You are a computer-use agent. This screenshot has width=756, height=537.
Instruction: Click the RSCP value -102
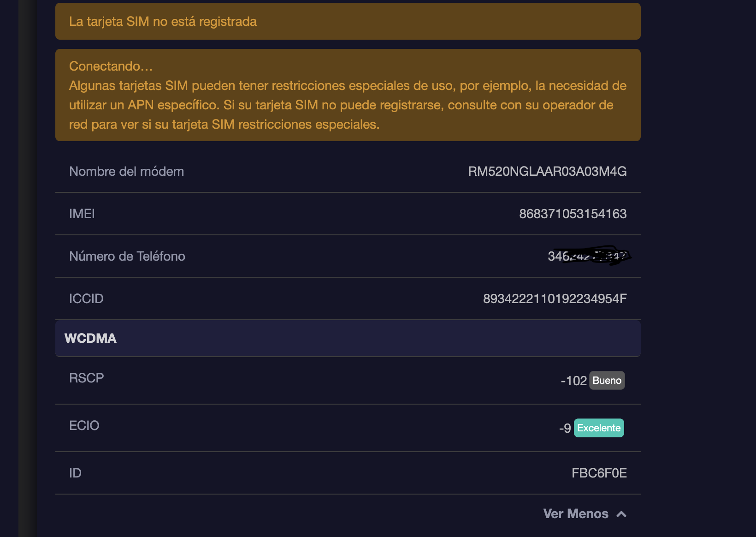574,381
